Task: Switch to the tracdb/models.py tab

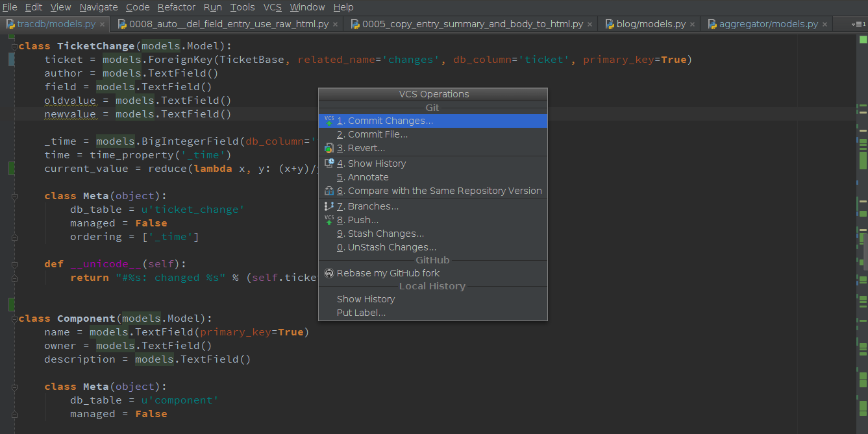Action: point(56,24)
